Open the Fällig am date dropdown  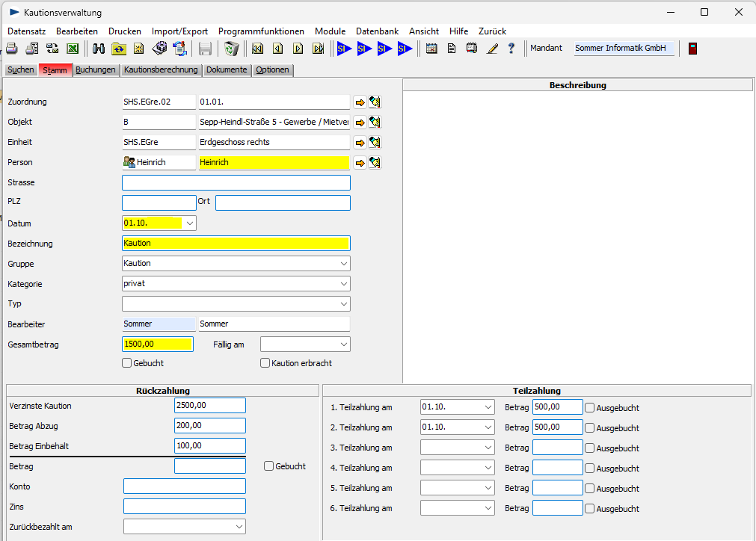pos(343,344)
